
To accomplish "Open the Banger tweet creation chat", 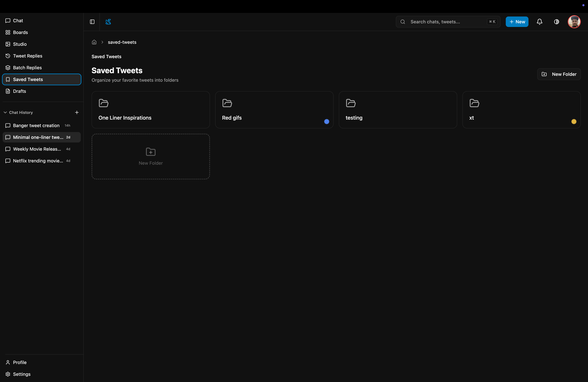I will [36, 125].
